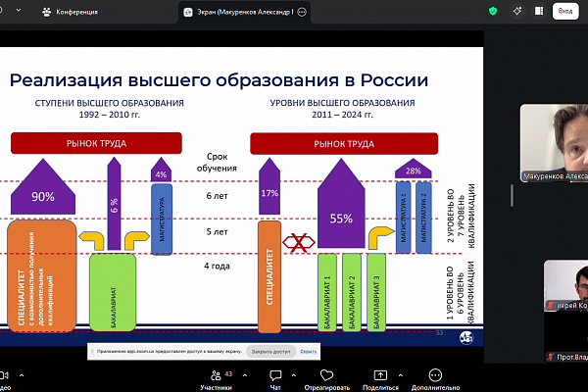The height and width of the screenshot is (392, 588).
Task: Expand the chevron left of Конференция
Action: pos(19,11)
